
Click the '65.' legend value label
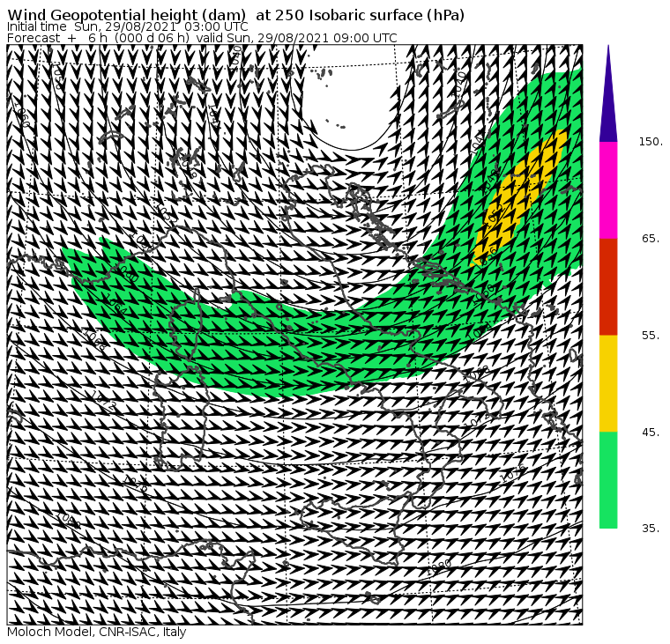[x=651, y=238]
